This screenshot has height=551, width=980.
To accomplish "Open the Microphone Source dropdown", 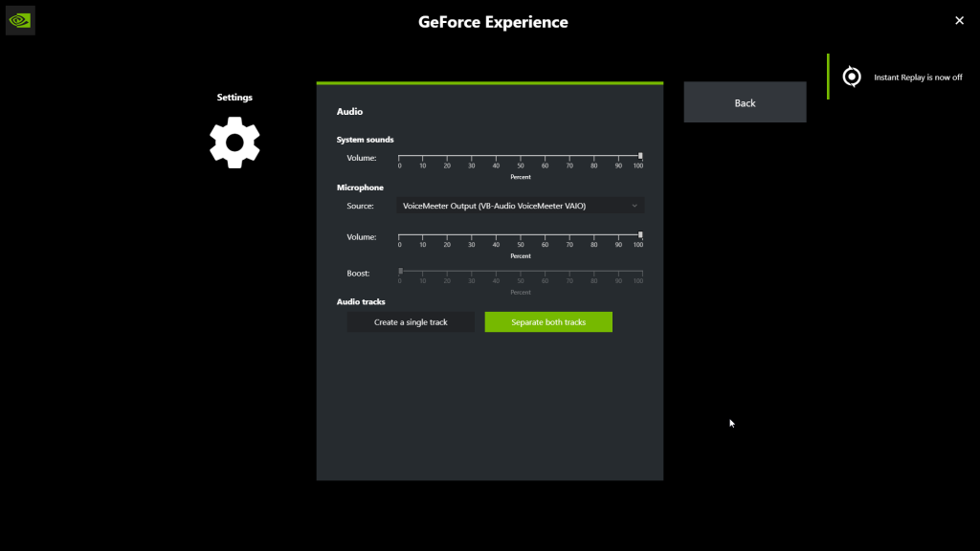I will [520, 206].
